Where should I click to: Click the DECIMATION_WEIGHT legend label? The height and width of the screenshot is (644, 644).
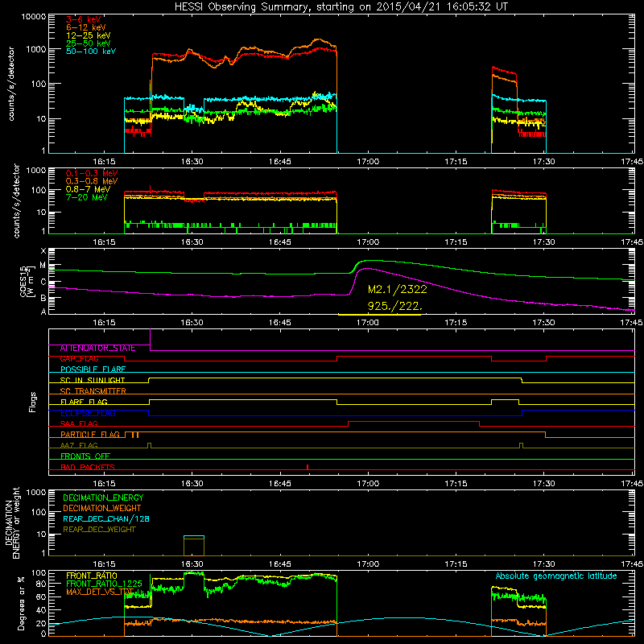pos(102,509)
